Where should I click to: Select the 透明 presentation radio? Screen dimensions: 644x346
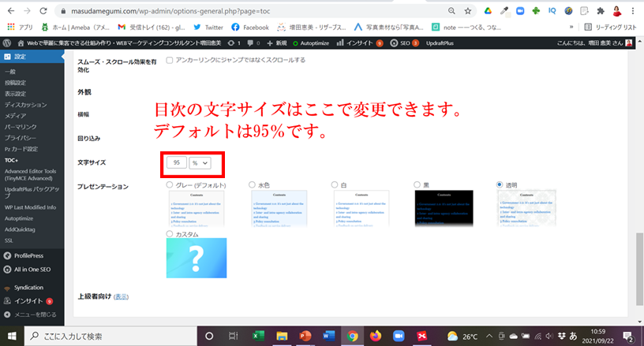point(500,185)
